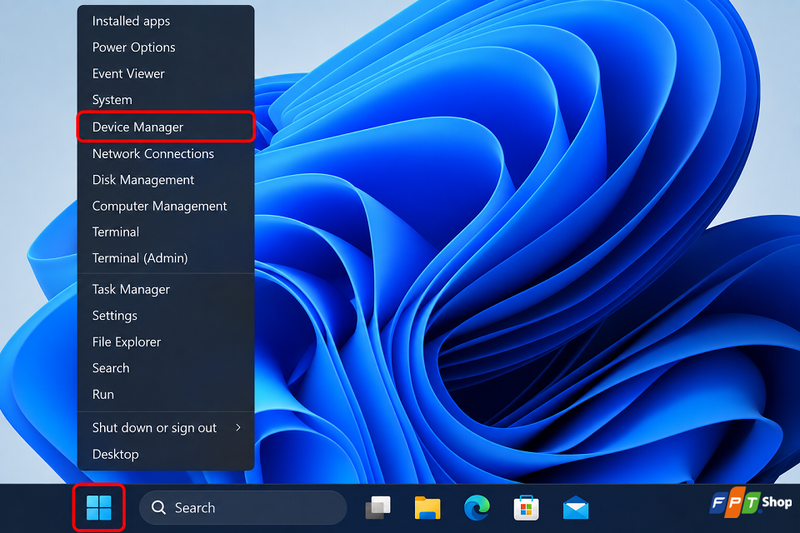The height and width of the screenshot is (533, 800).
Task: Launch File Explorer from the taskbar
Action: [x=428, y=507]
